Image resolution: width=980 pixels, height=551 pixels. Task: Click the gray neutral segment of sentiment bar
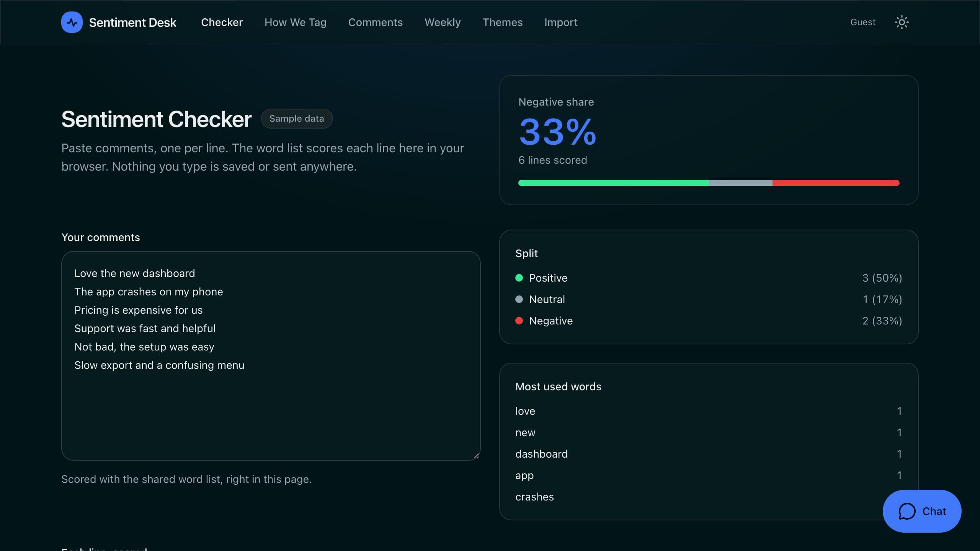tap(740, 183)
